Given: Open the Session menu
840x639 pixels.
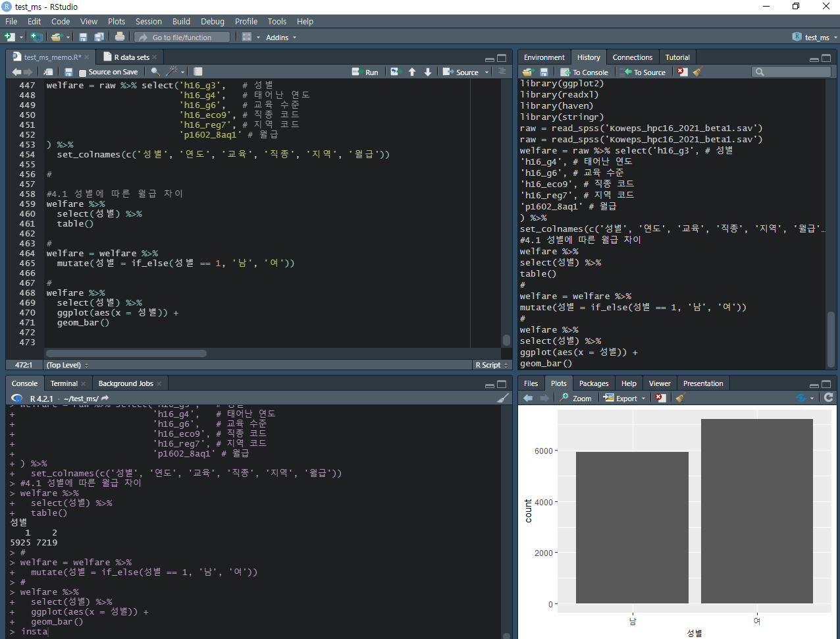Looking at the screenshot, I should pyautogui.click(x=149, y=21).
